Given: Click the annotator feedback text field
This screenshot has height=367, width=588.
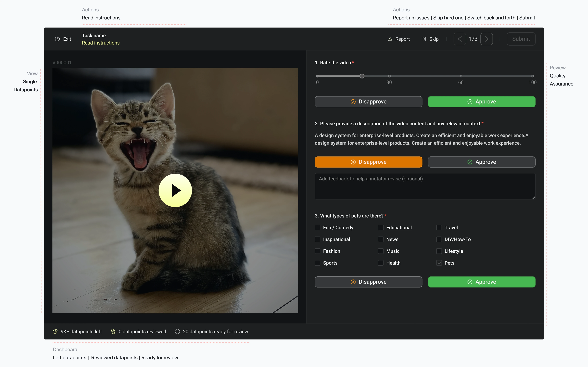Looking at the screenshot, I should (425, 186).
